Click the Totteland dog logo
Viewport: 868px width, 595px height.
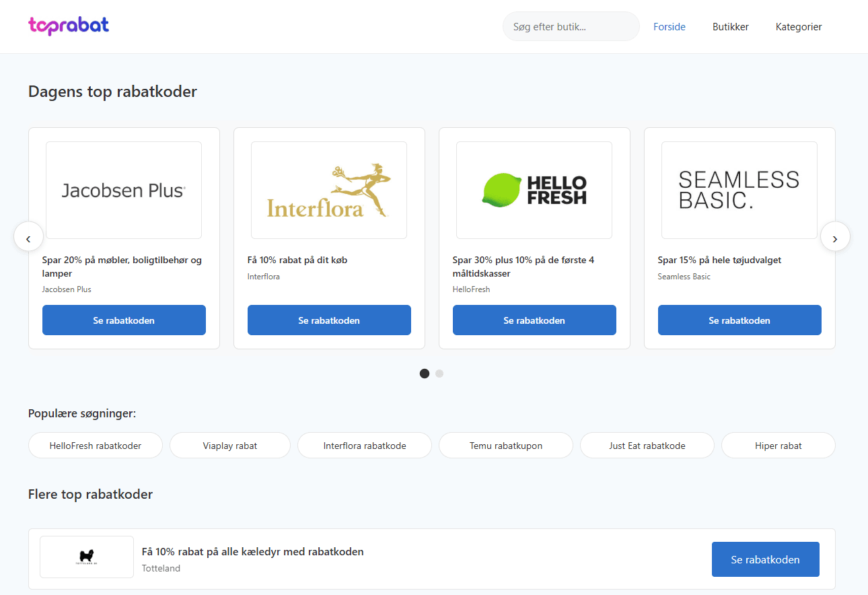(x=87, y=557)
